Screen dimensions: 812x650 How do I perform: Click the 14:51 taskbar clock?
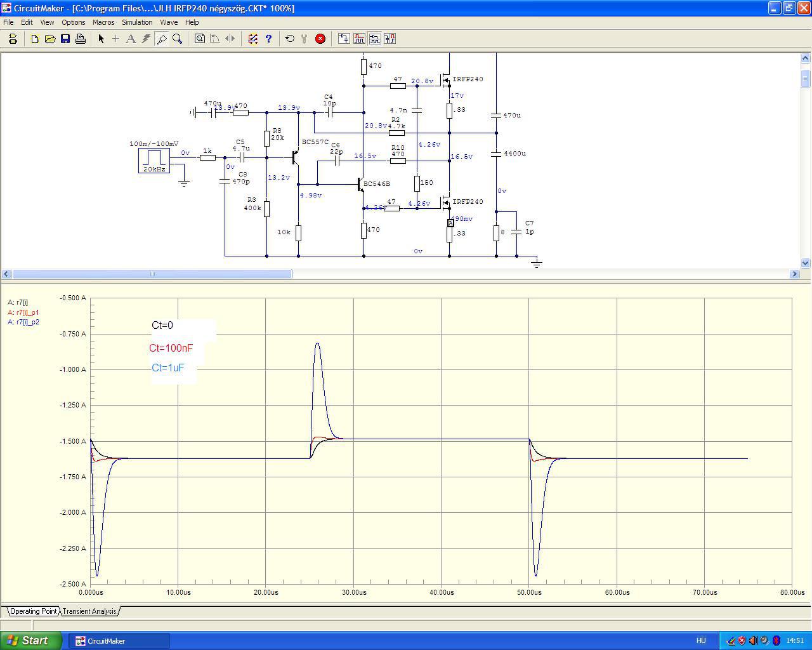pos(795,640)
